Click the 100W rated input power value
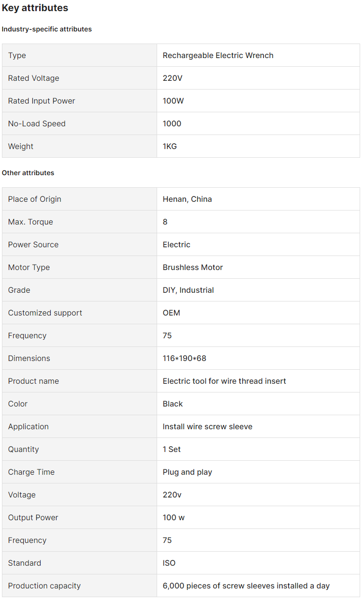Viewport: 364px width, 602px height. [x=173, y=101]
